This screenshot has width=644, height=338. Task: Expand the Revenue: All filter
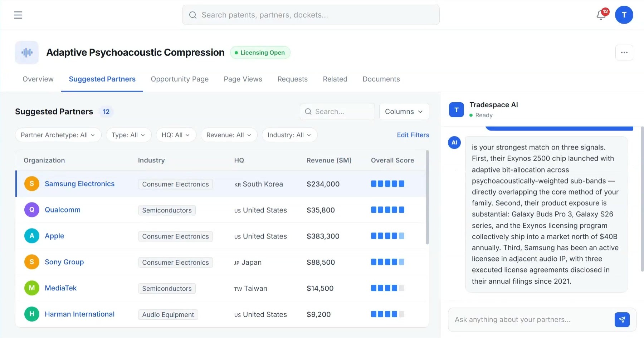pyautogui.click(x=229, y=135)
